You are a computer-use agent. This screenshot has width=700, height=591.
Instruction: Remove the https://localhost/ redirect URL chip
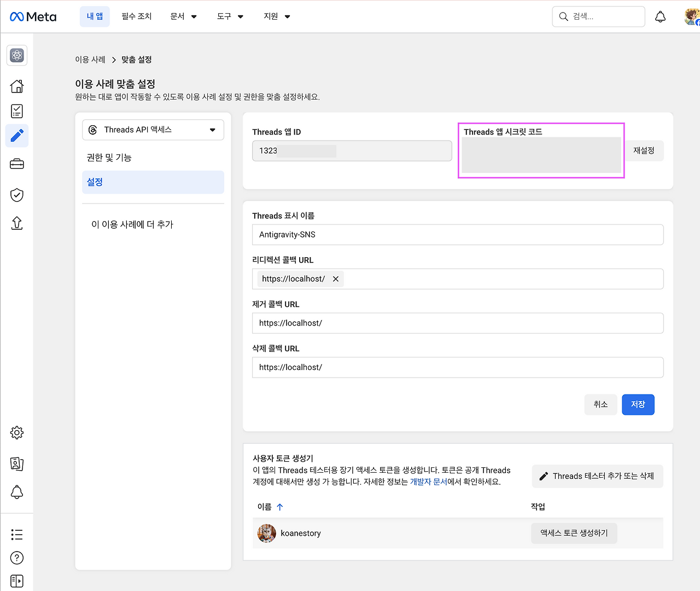(x=336, y=279)
